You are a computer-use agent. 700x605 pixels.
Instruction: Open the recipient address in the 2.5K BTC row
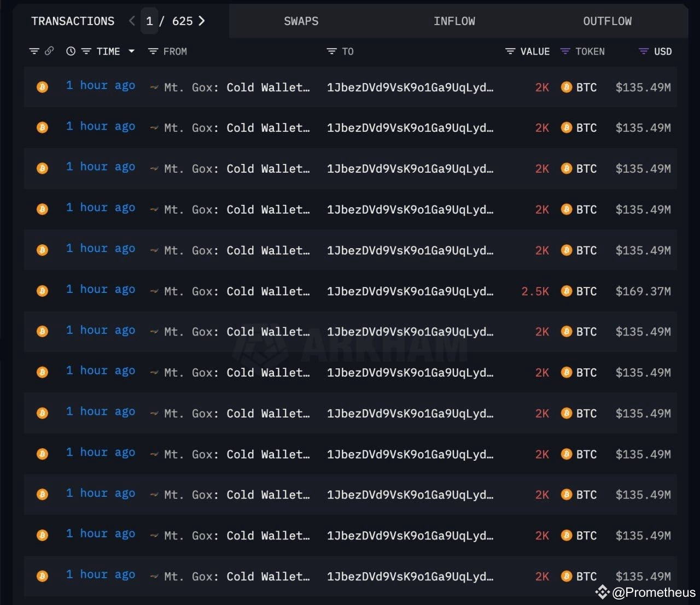[x=410, y=291]
